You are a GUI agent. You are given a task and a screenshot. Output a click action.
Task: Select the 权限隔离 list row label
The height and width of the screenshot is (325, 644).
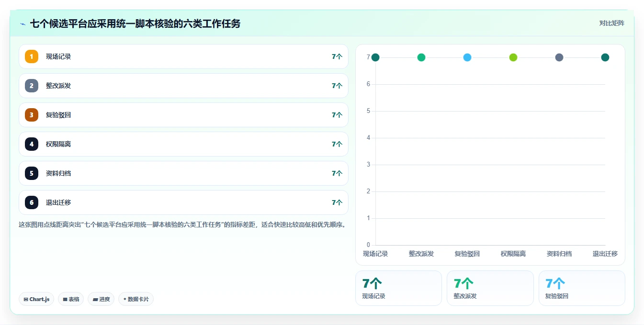pyautogui.click(x=58, y=144)
